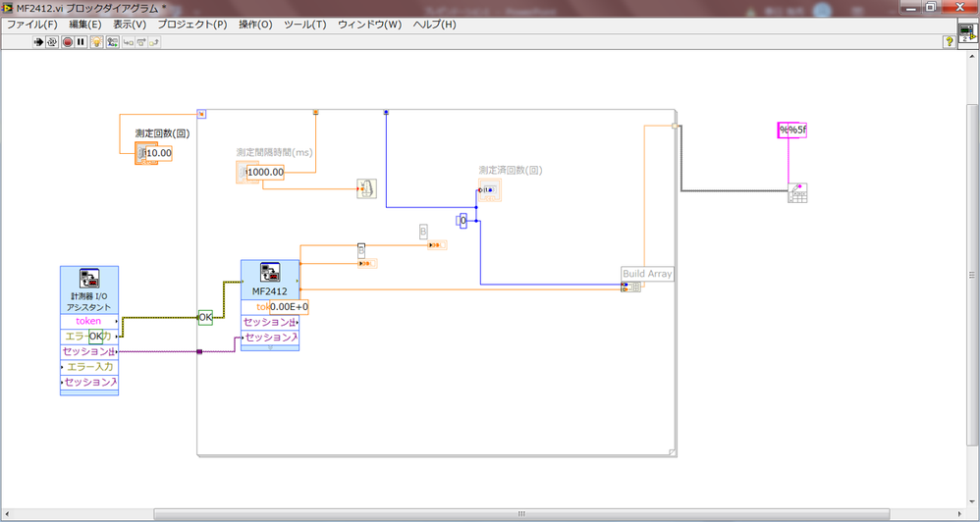This screenshot has height=522, width=980.
Task: Select the Write to Spreadsheet File node
Action: pos(797,193)
